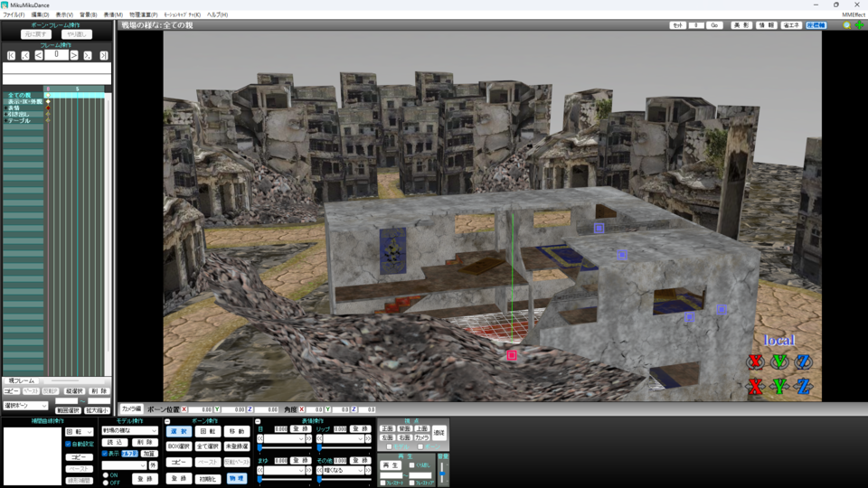Click the green Y translation axis icon
The image size is (868, 488).
click(780, 386)
